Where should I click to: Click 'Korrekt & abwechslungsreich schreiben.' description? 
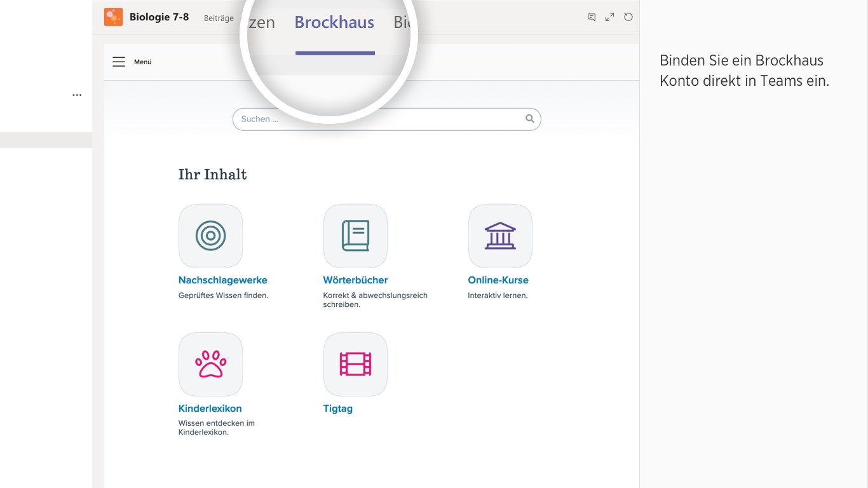(x=375, y=300)
